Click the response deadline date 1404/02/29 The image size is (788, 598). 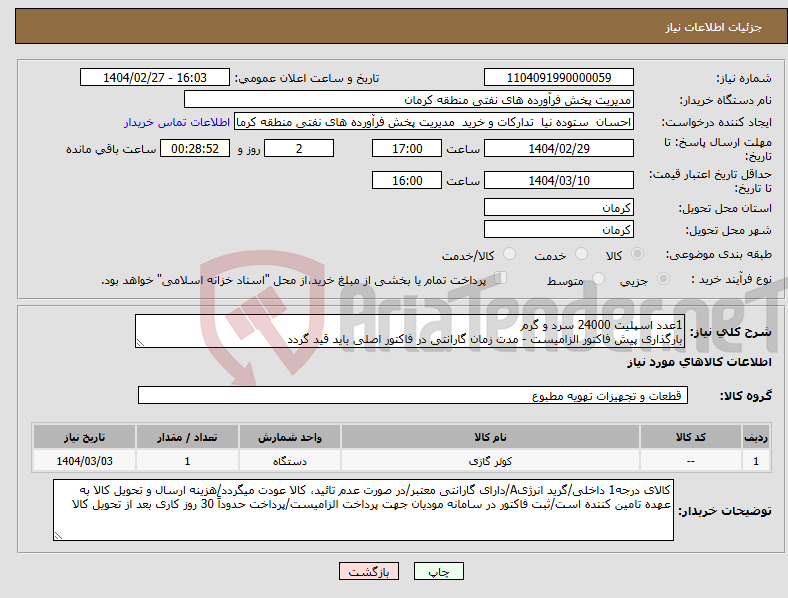[558, 148]
